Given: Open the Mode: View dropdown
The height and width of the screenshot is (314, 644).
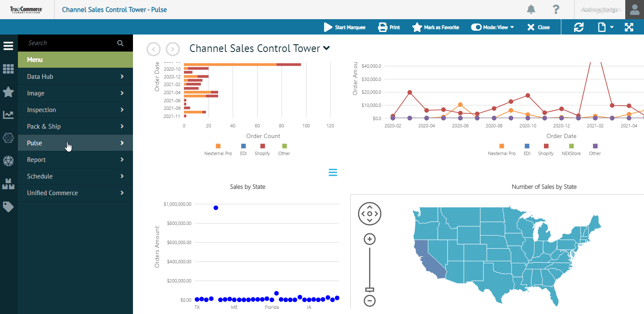Looking at the screenshot, I should point(492,27).
